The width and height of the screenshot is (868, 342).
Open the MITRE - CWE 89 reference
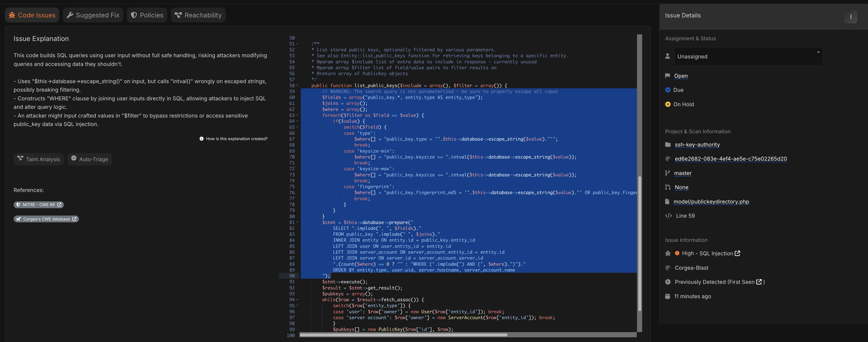pyautogui.click(x=39, y=205)
